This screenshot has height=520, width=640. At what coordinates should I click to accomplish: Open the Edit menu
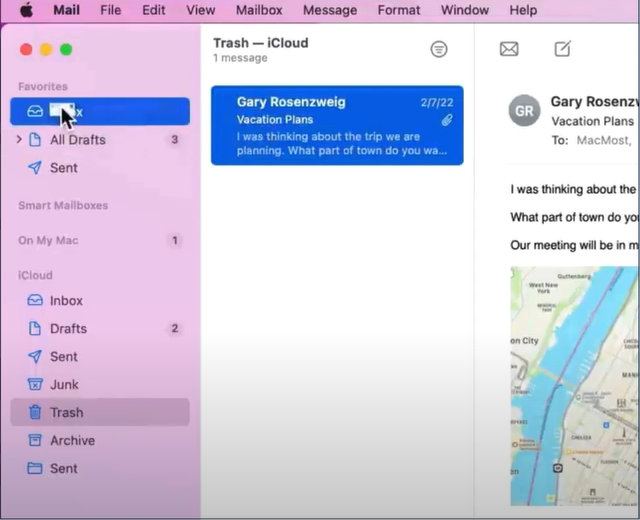click(x=153, y=10)
